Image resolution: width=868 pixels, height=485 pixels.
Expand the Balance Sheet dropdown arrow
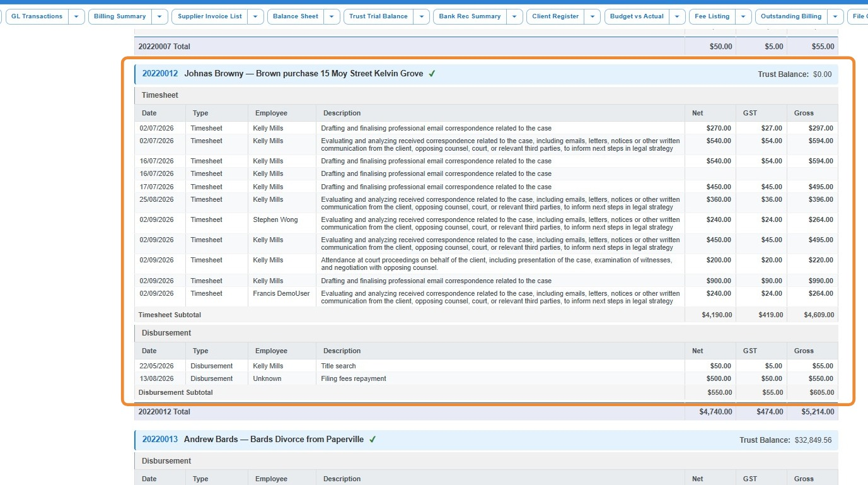(x=332, y=16)
